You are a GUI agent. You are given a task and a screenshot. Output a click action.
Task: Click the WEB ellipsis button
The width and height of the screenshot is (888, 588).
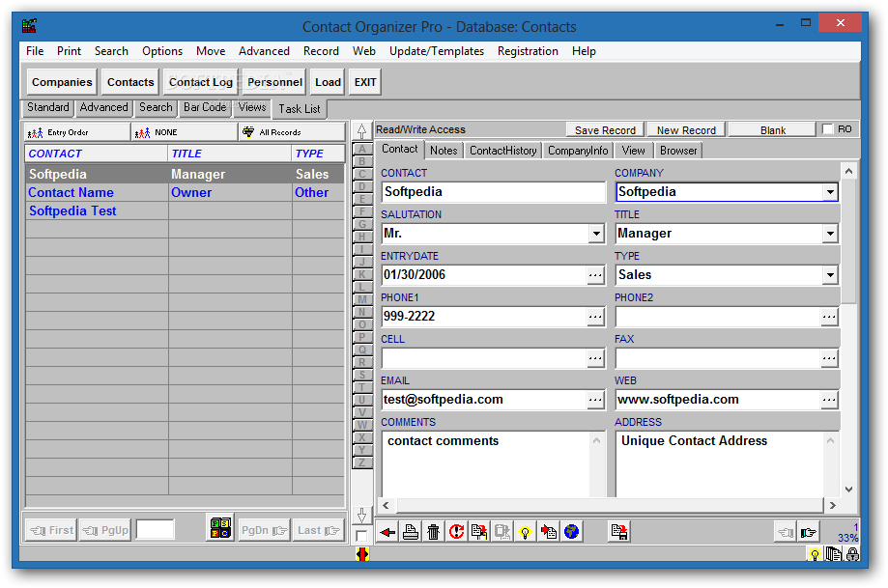coord(829,400)
